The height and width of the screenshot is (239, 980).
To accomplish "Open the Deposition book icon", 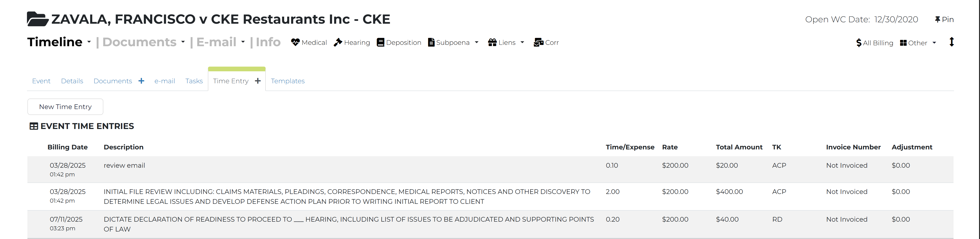I will [x=380, y=42].
